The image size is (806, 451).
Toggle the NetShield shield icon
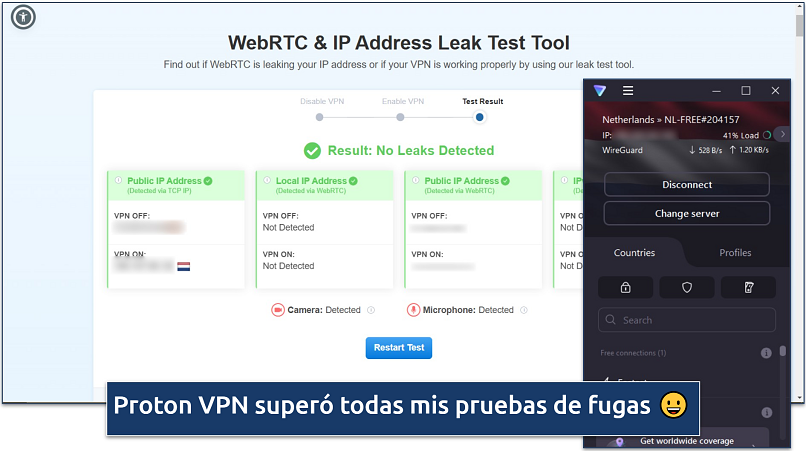click(x=687, y=287)
